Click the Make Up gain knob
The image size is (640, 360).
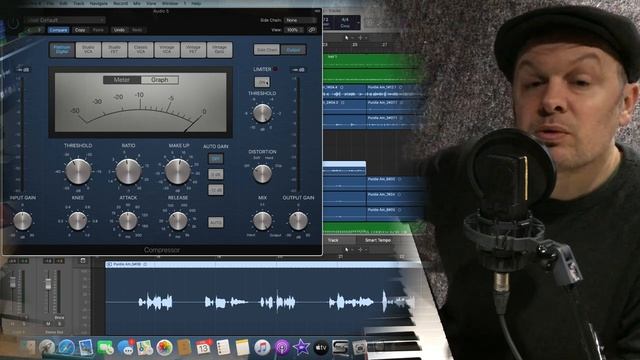(x=178, y=171)
